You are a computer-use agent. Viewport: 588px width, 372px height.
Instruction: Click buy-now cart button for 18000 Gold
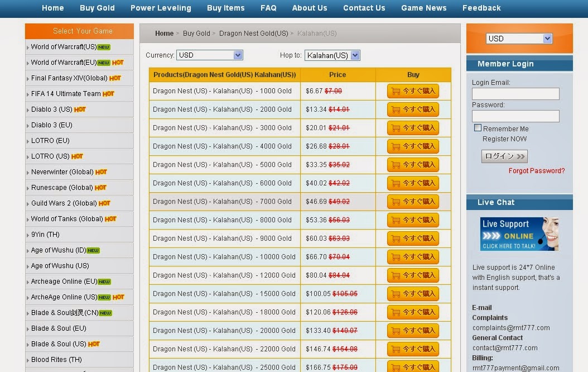(x=413, y=312)
